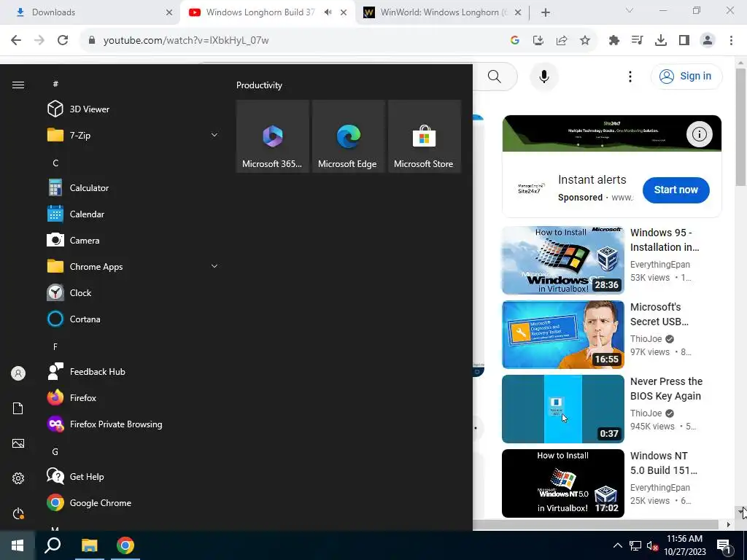Open Windows NT 5.0 Build video thumbnail
This screenshot has width=747, height=560.
pyautogui.click(x=562, y=483)
